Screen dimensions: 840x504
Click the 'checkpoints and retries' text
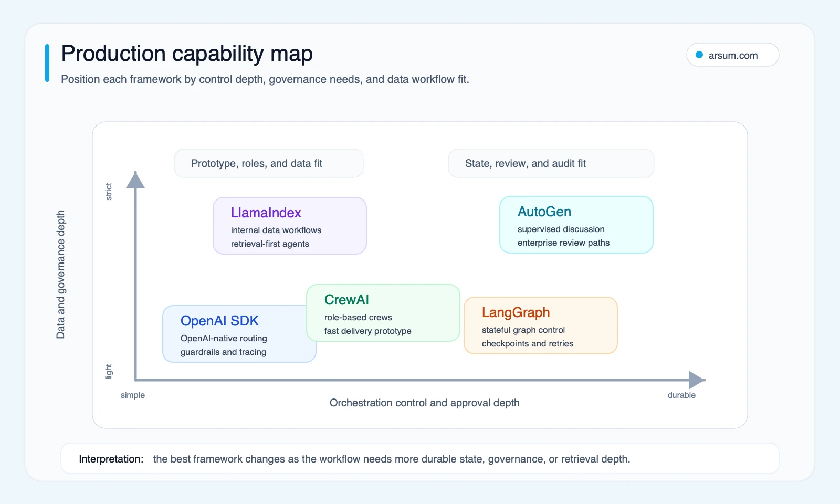click(x=528, y=343)
